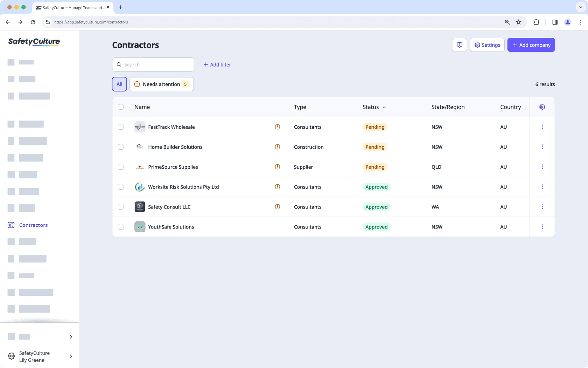Viewport: 588px width, 368px height.
Task: Click the Pending status badge for PrimeSource Supplies
Action: pyautogui.click(x=374, y=167)
